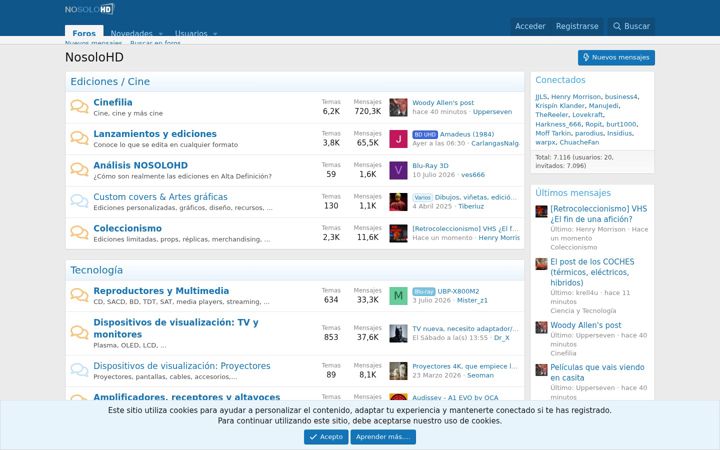This screenshot has height=450, width=720.
Task: Accept cookies with the Acepto button
Action: [326, 437]
